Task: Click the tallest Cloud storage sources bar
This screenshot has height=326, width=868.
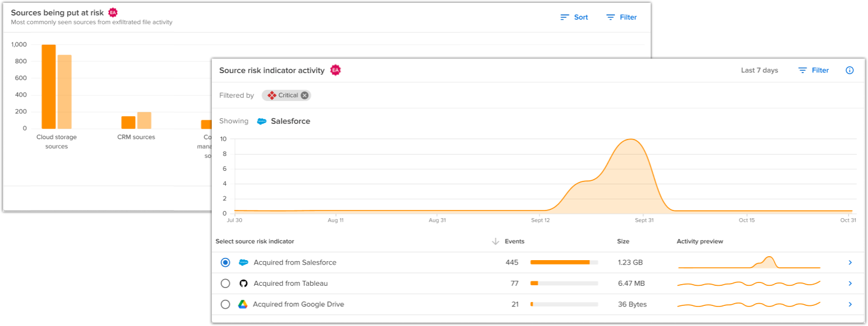Action: coord(49,87)
